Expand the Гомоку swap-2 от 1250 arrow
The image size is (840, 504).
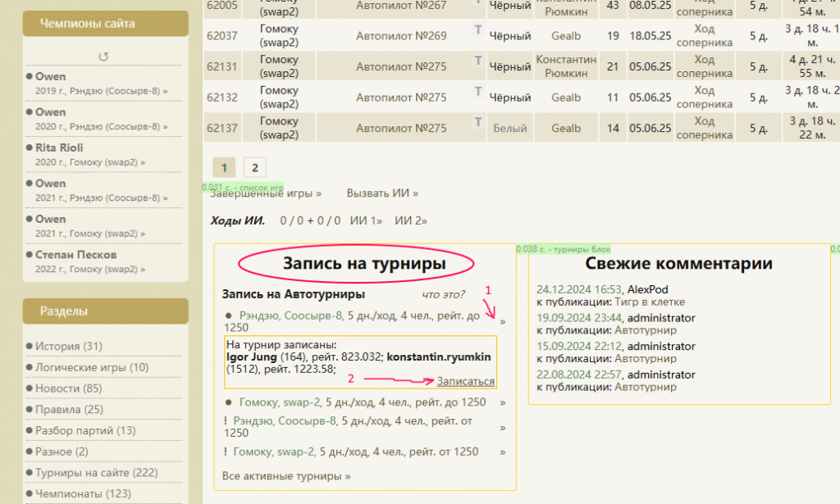pos(503,452)
